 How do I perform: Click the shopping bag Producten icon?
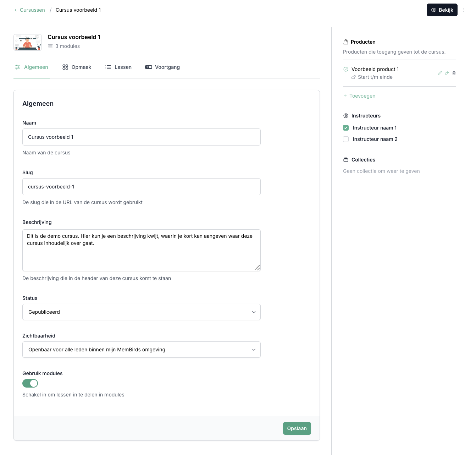(346, 42)
